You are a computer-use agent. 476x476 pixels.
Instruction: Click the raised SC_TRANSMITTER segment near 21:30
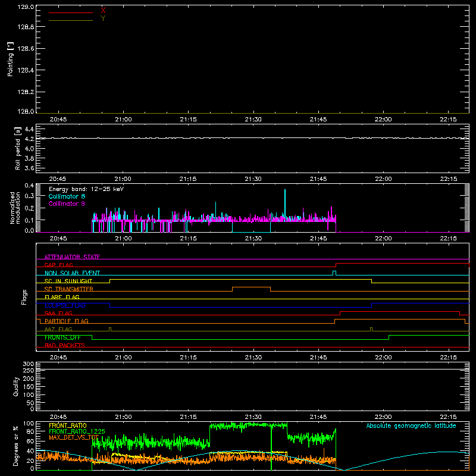(x=251, y=287)
